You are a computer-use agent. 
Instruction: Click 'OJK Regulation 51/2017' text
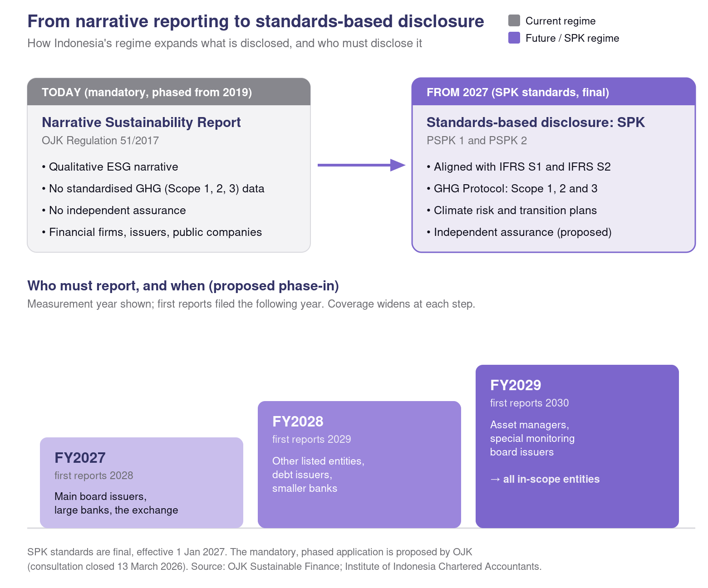(100, 141)
